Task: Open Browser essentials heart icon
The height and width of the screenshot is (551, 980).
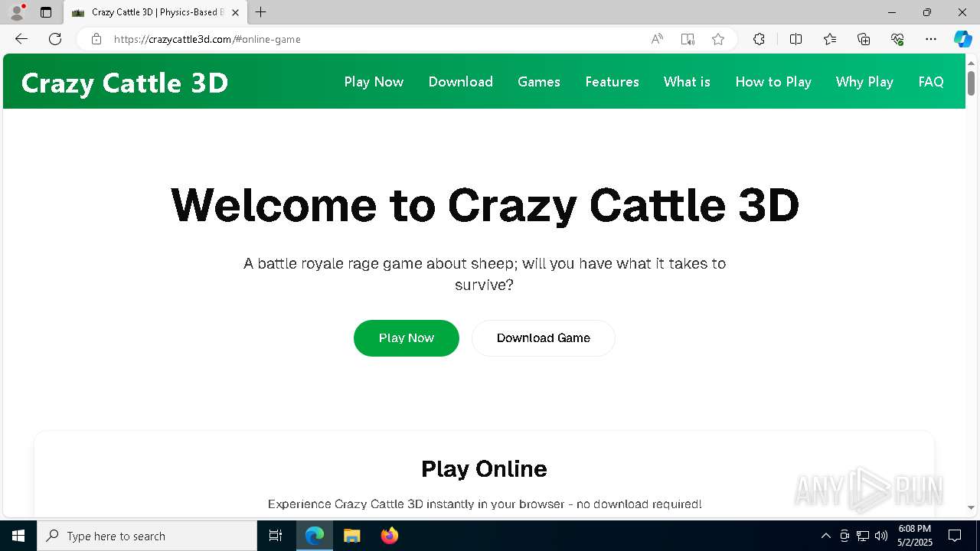Action: tap(897, 39)
